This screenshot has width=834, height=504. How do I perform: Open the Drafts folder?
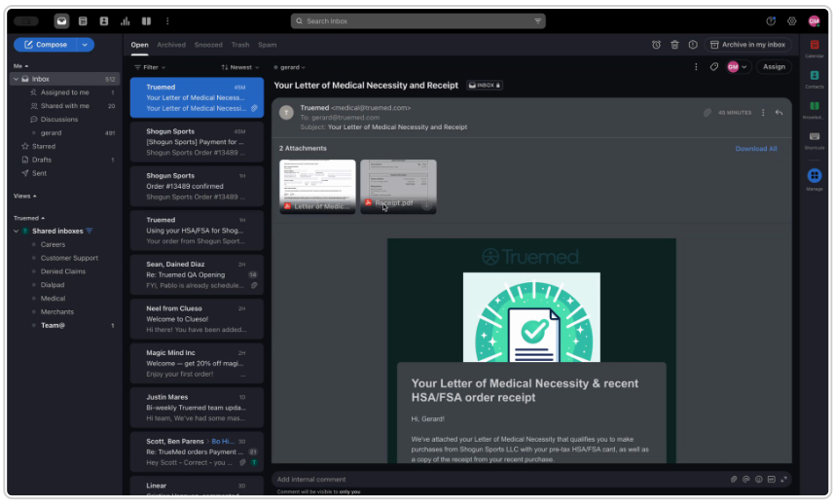coord(42,160)
